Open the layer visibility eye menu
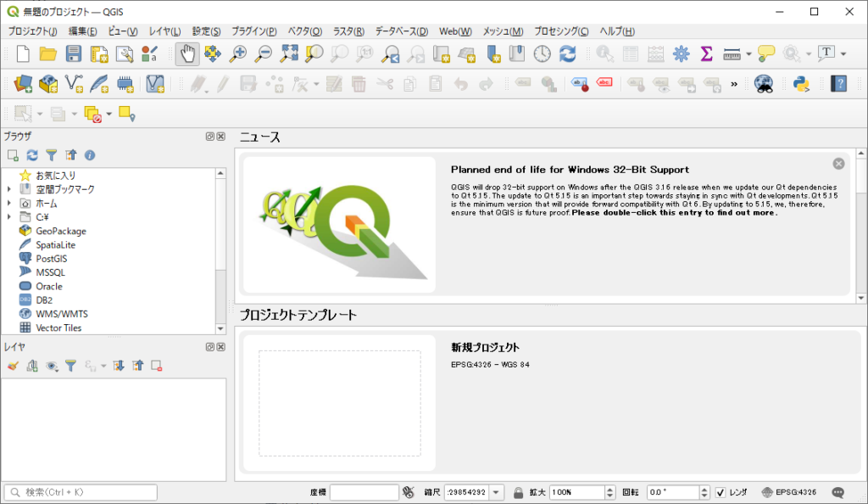This screenshot has width=868, height=504. (53, 366)
